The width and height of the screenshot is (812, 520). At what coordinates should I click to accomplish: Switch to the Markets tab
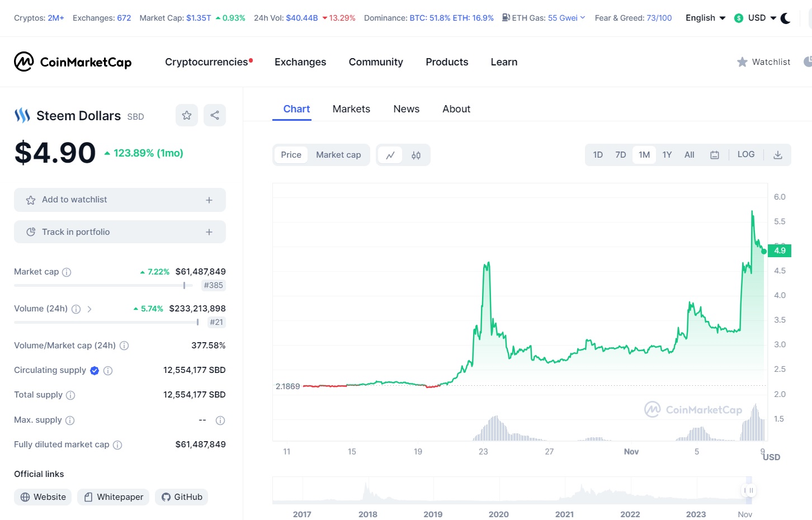point(351,109)
